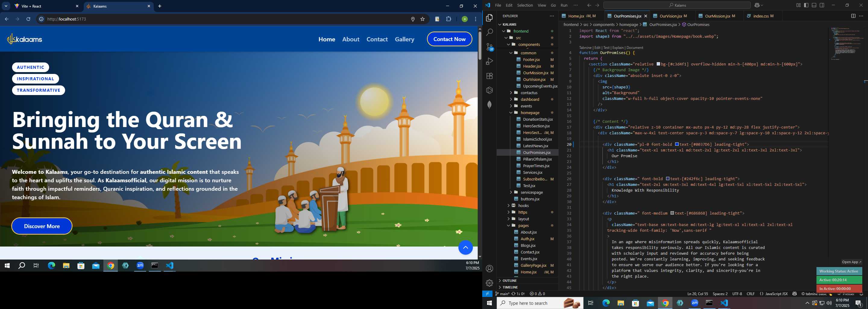The width and height of the screenshot is (868, 309).
Task: Open the View menu in VS Code
Action: click(542, 5)
